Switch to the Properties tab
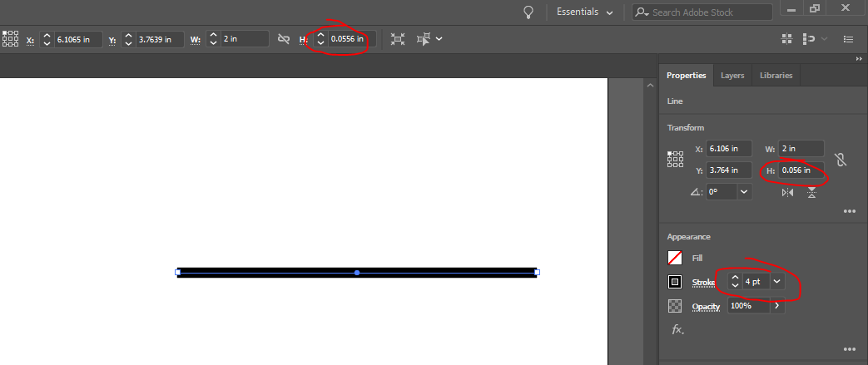This screenshot has width=868, height=365. (686, 75)
